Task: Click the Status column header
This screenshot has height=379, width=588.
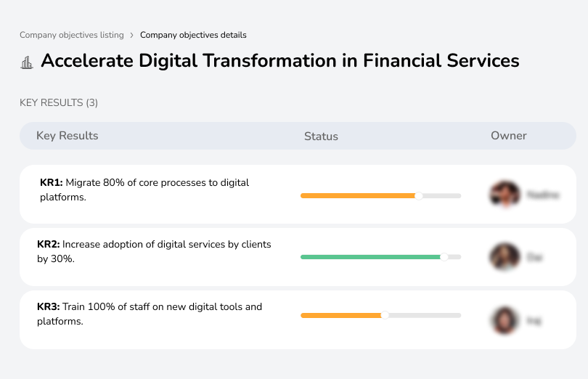Action: (x=321, y=136)
